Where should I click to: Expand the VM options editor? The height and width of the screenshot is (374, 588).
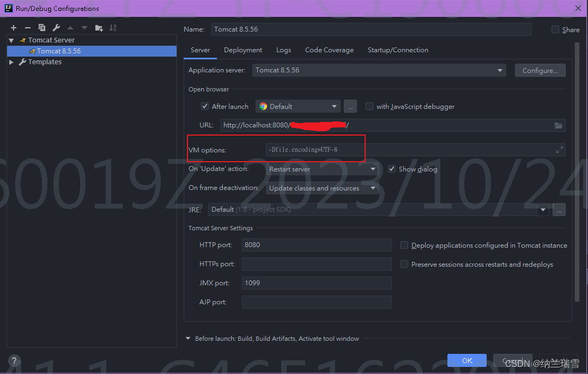click(x=559, y=149)
